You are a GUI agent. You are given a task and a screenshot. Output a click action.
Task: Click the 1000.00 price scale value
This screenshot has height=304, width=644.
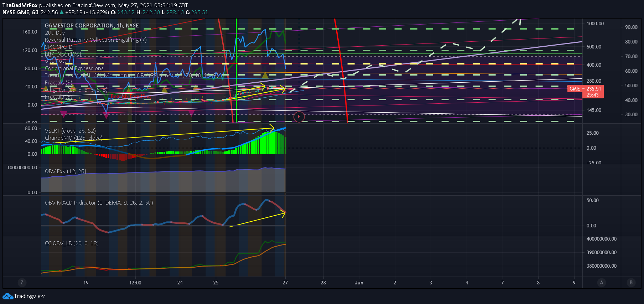click(x=595, y=24)
